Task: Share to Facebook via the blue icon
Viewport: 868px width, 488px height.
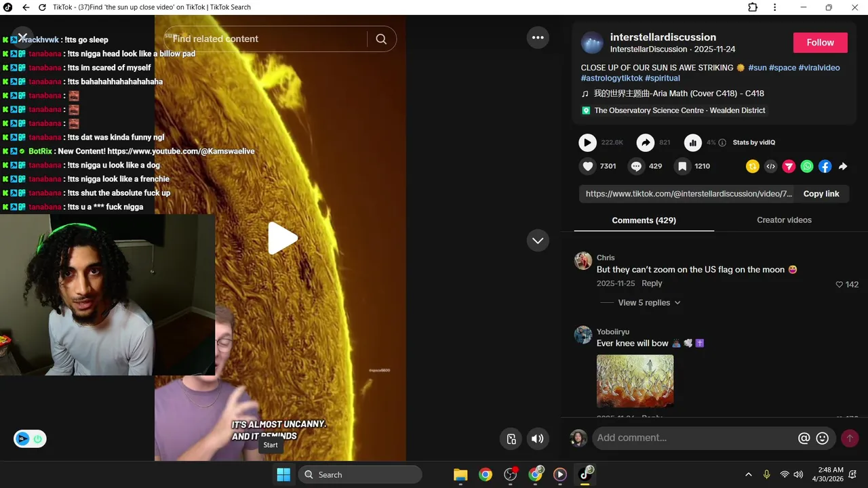Action: click(x=825, y=166)
